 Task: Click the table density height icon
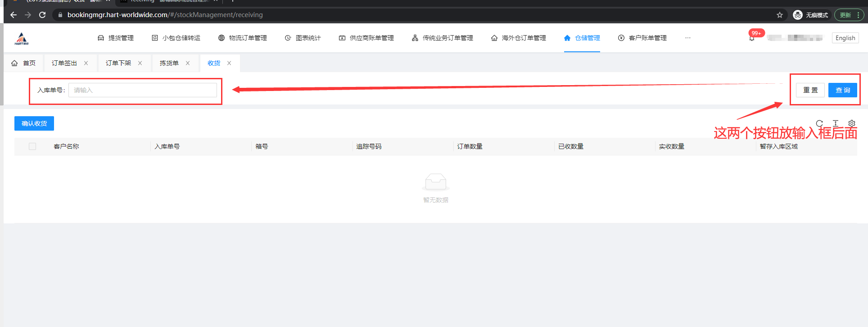pos(836,123)
